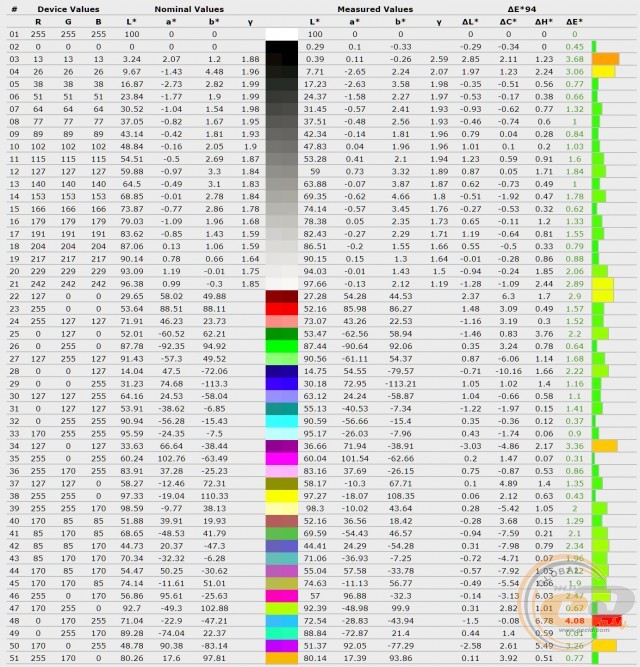The height and width of the screenshot is (667, 640).
Task: Click ΔC* value '-10.16' in row 28
Action: tap(508, 371)
